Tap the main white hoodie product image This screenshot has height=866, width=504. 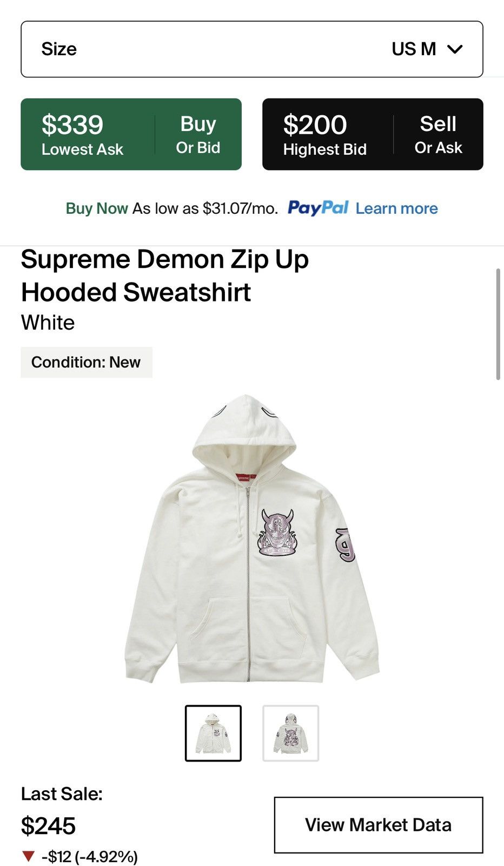pos(252,539)
